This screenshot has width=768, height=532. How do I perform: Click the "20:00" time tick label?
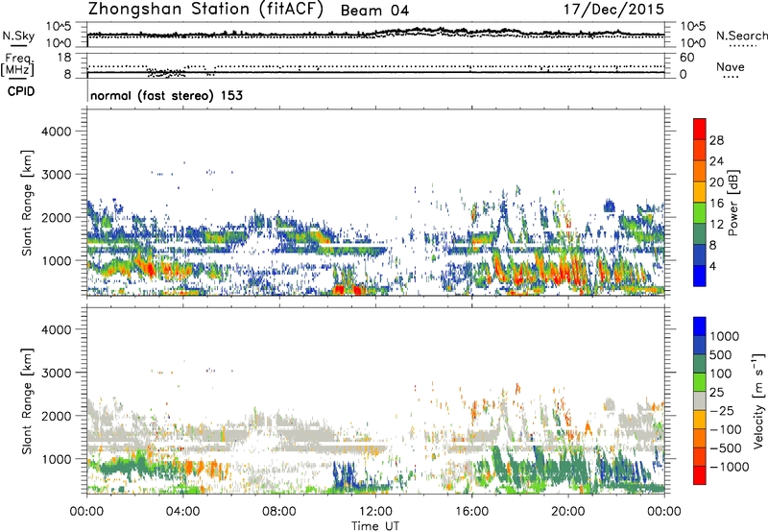coord(567,512)
